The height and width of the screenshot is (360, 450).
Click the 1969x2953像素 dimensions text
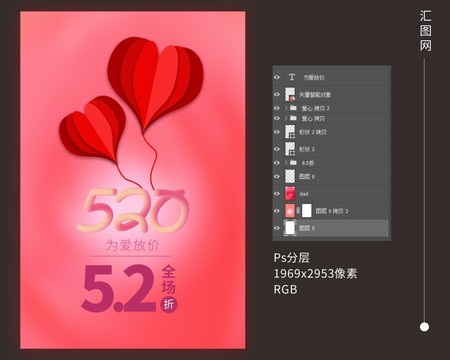(315, 274)
